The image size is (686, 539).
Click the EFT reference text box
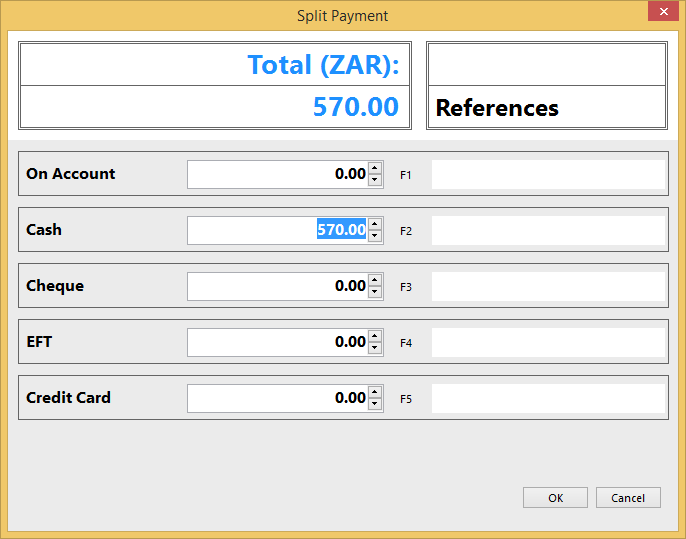(548, 342)
